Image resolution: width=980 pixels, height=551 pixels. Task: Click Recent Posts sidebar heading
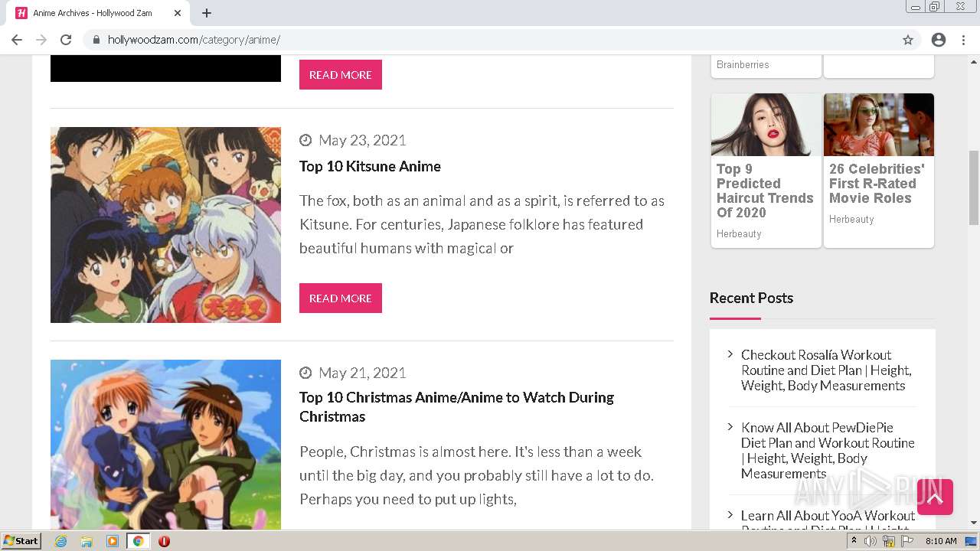point(751,298)
